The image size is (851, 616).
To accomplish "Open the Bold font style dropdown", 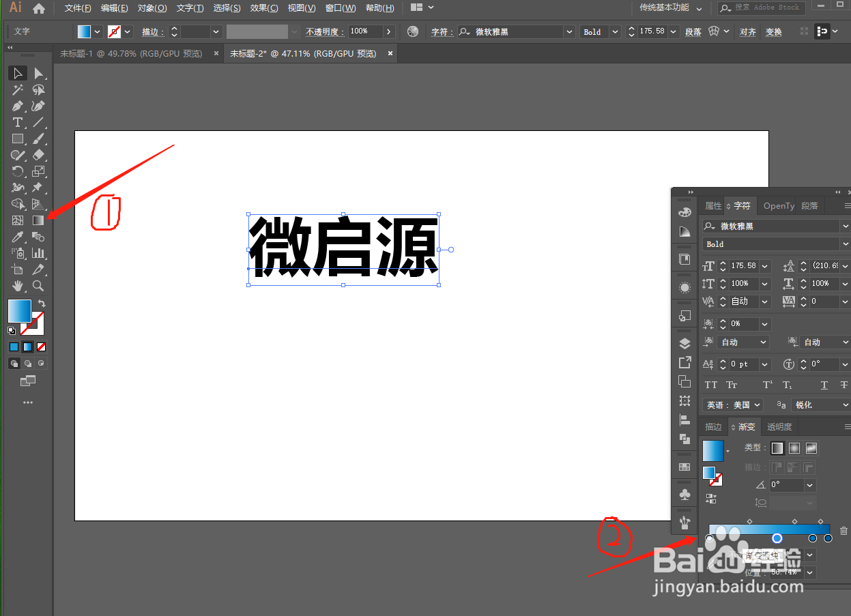I will point(845,244).
